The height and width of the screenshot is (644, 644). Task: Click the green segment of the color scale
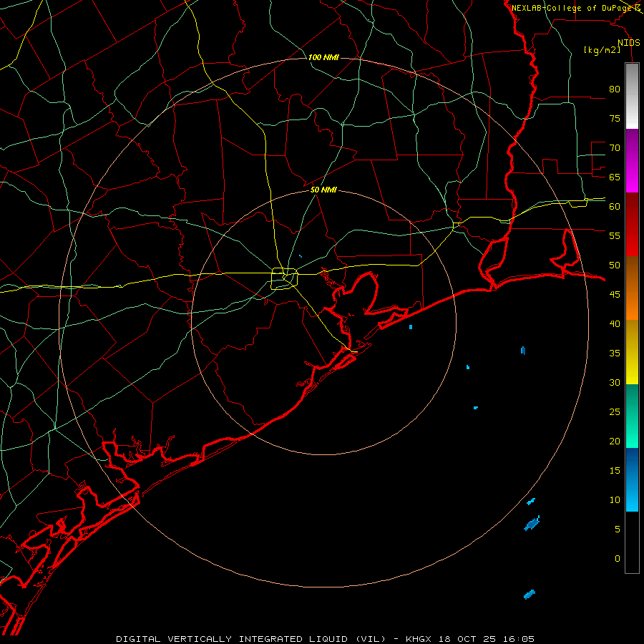[632, 416]
